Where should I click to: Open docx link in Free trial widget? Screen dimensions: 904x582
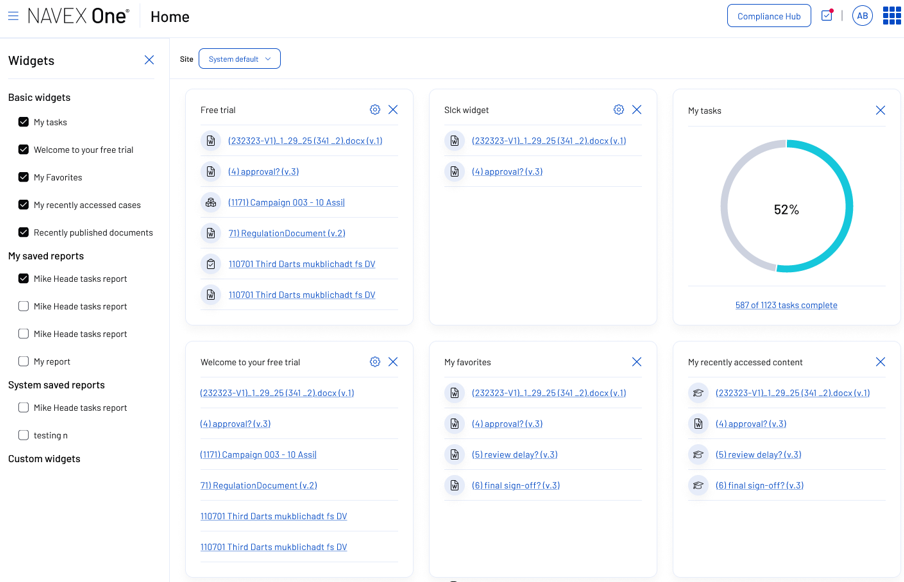(x=305, y=141)
